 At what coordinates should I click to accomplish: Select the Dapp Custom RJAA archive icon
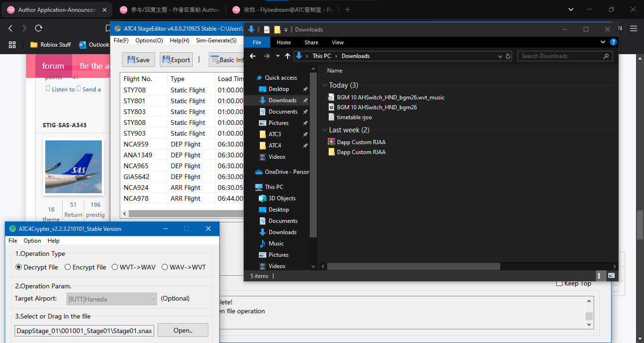331,142
